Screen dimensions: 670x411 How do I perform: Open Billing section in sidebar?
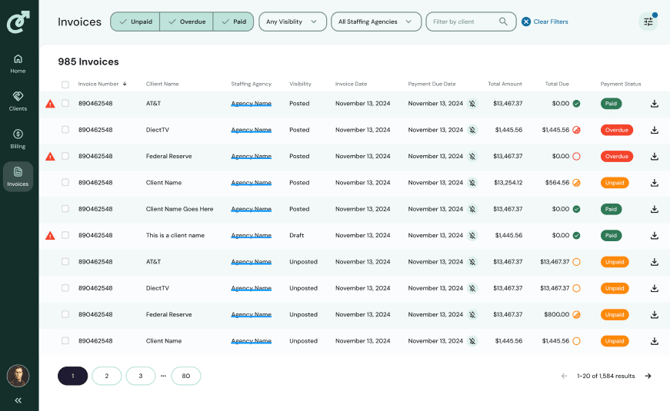[x=18, y=139]
